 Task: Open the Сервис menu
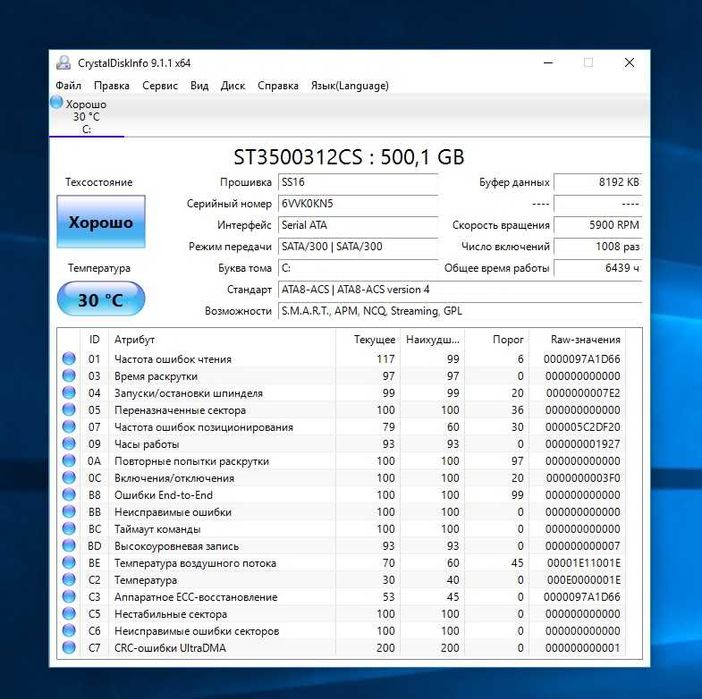pyautogui.click(x=160, y=86)
